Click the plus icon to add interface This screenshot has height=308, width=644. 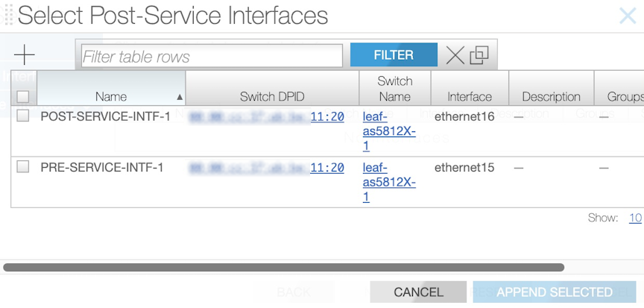25,54
